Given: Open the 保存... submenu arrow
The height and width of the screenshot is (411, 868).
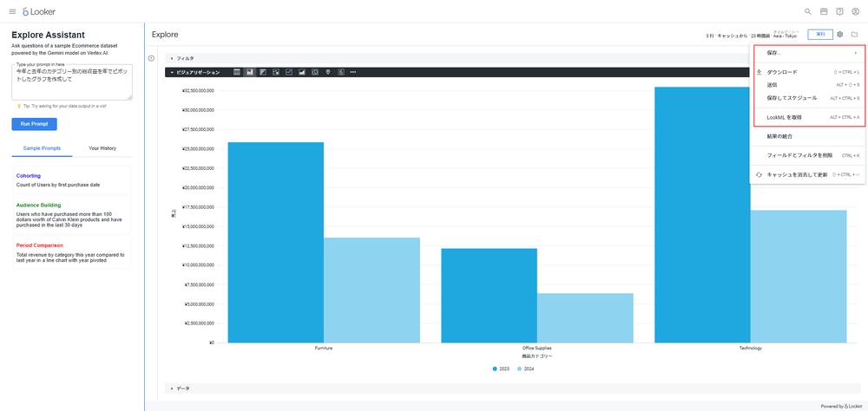Looking at the screenshot, I should click(x=856, y=53).
